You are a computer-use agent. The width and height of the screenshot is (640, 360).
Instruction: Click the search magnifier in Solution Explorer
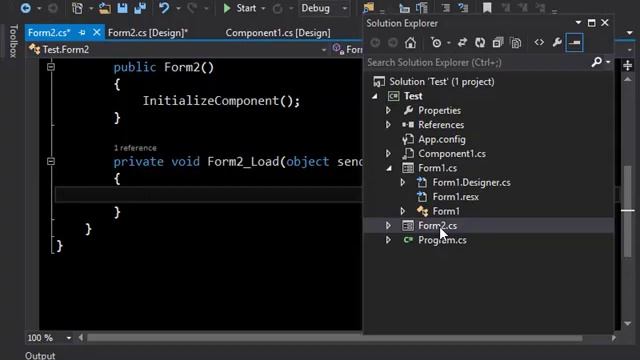coord(596,62)
